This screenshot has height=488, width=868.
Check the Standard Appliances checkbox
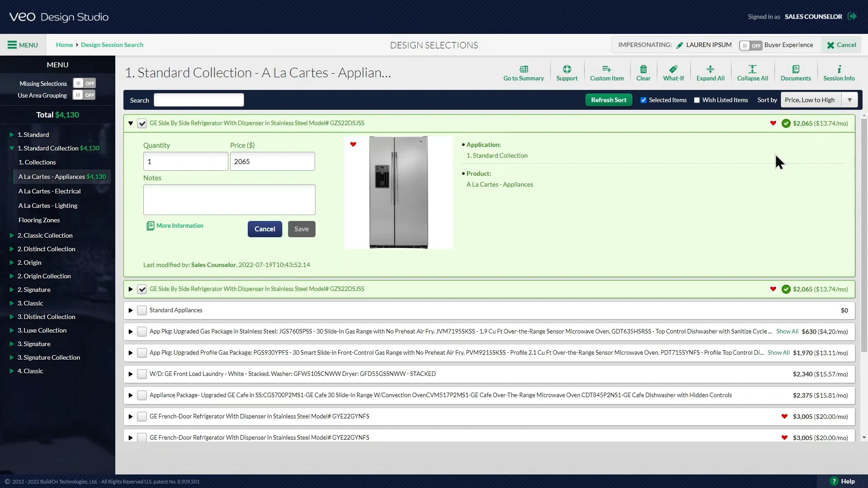[142, 310]
